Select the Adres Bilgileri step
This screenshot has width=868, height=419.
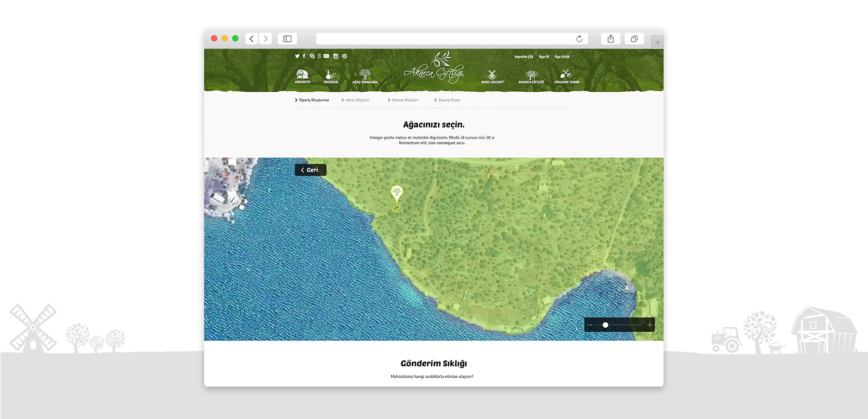pos(356,100)
